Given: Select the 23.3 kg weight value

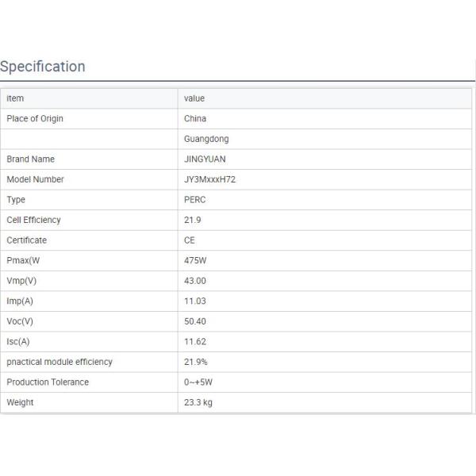Looking at the screenshot, I should pos(198,402).
